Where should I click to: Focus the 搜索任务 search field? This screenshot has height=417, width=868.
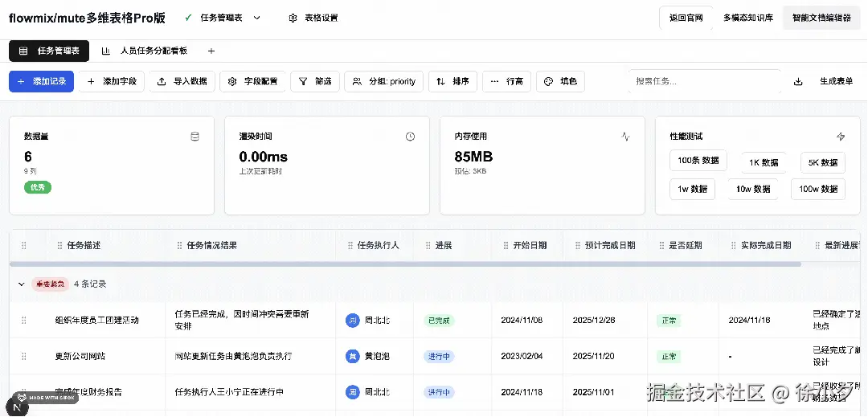705,81
